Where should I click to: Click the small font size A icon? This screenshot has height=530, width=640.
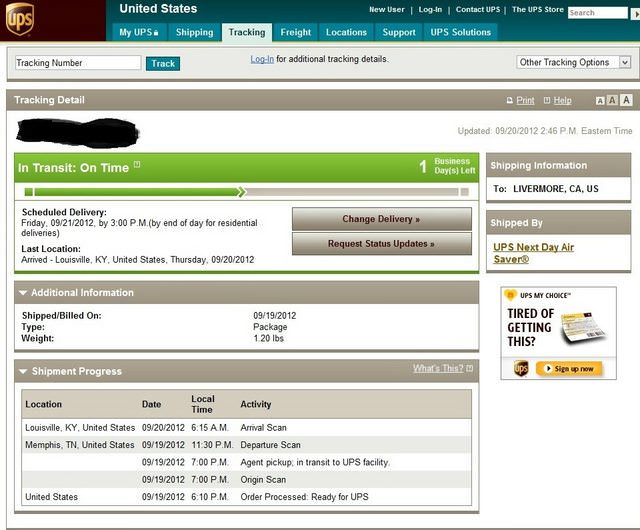(600, 100)
